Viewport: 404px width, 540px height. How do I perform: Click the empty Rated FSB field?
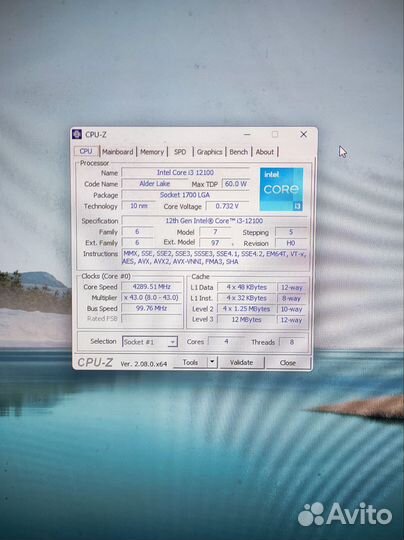pyautogui.click(x=152, y=319)
